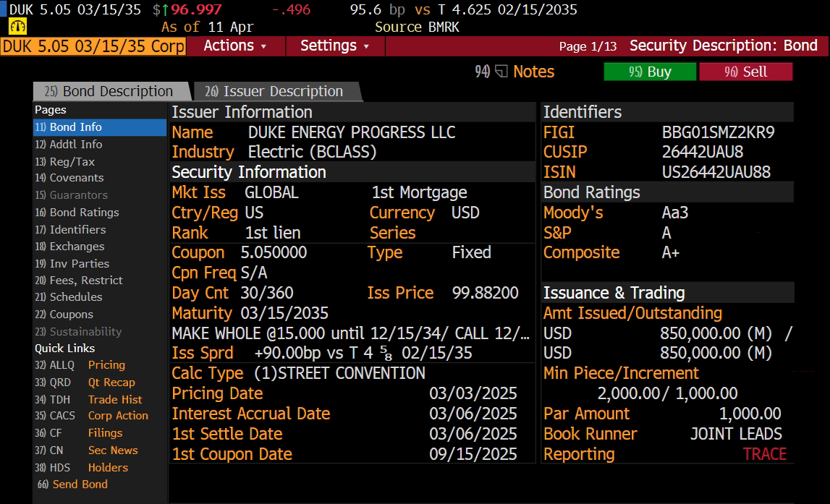830x504 pixels.
Task: Open CACS Corp Action quick link
Action: [x=92, y=416]
